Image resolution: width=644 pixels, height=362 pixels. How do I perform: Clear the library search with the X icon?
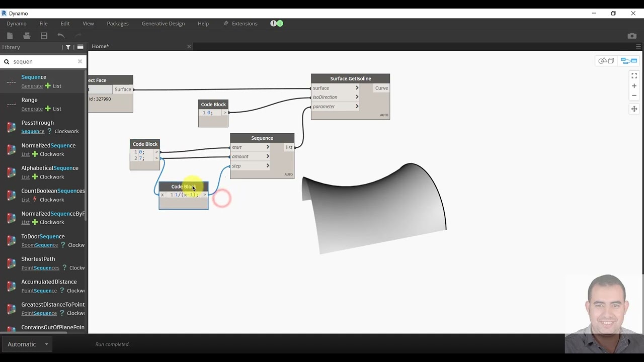point(79,61)
